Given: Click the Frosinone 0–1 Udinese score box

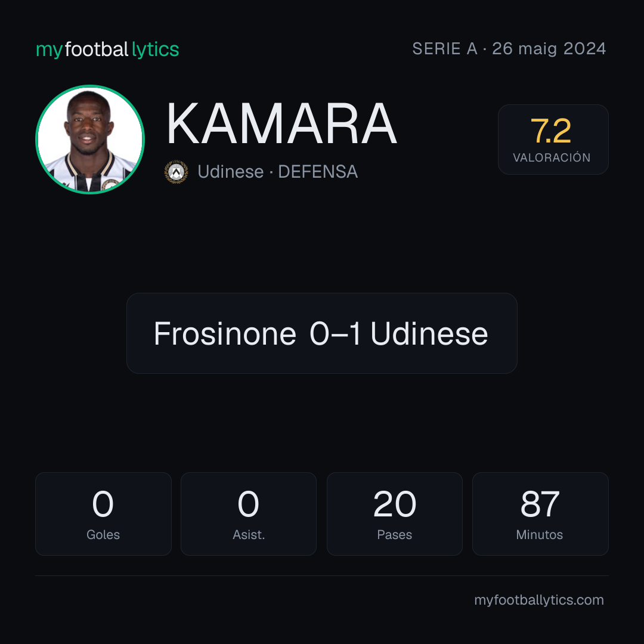Looking at the screenshot, I should point(321,333).
